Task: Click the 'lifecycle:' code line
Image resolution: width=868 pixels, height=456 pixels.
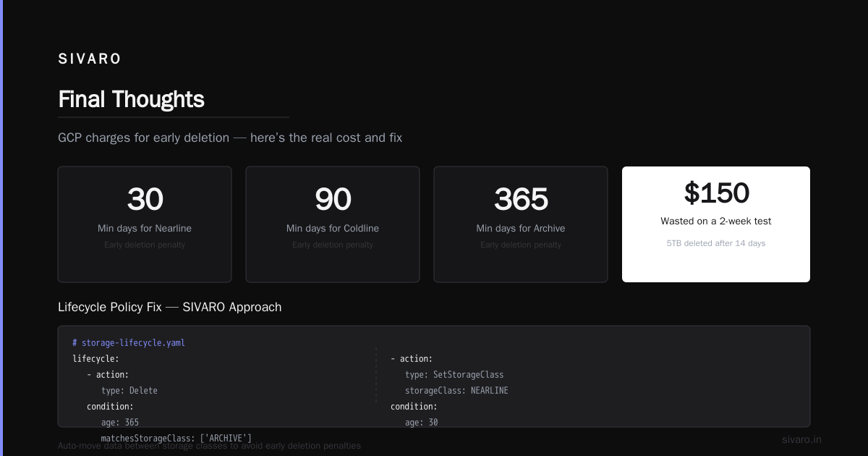Action: [95, 359]
